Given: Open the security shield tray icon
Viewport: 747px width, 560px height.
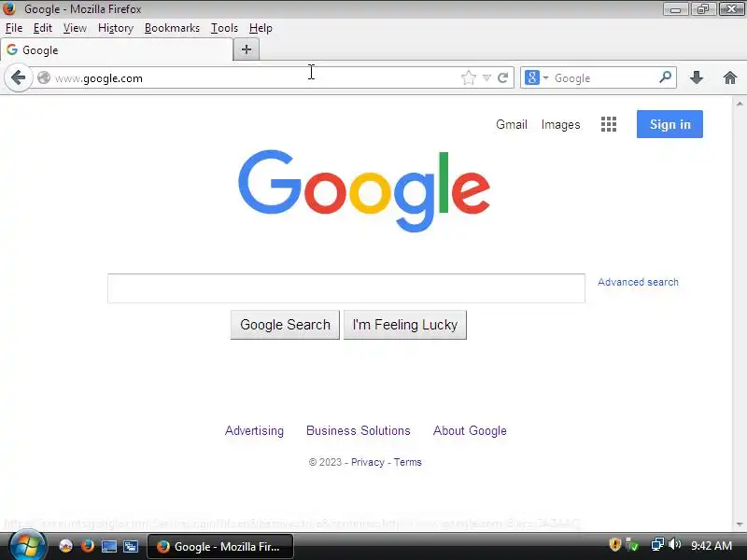Looking at the screenshot, I should (615, 544).
